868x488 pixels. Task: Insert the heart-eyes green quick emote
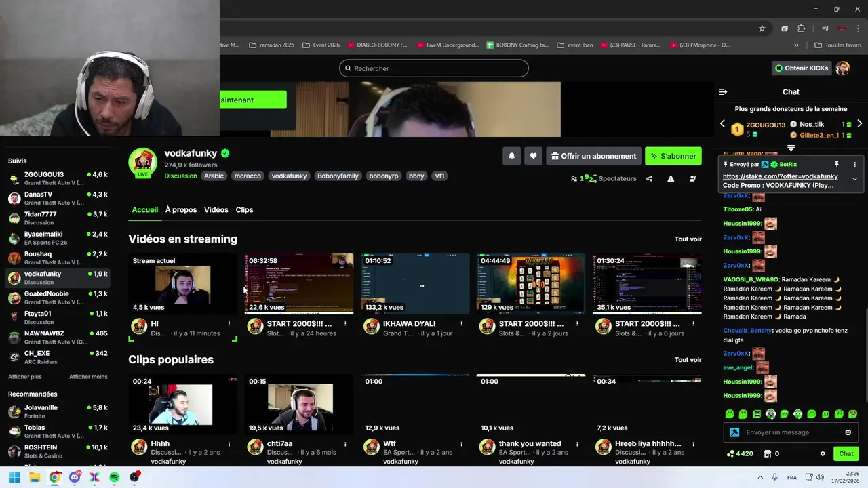pyautogui.click(x=852, y=413)
